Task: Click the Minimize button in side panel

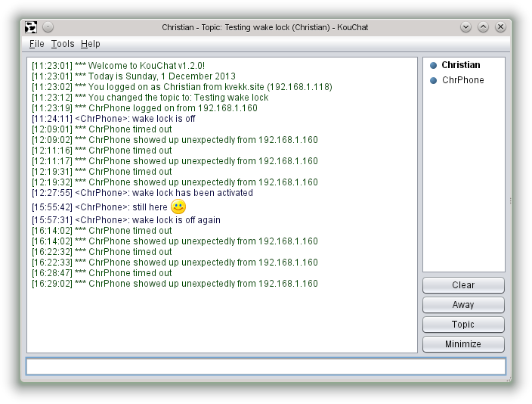Action: (x=463, y=344)
